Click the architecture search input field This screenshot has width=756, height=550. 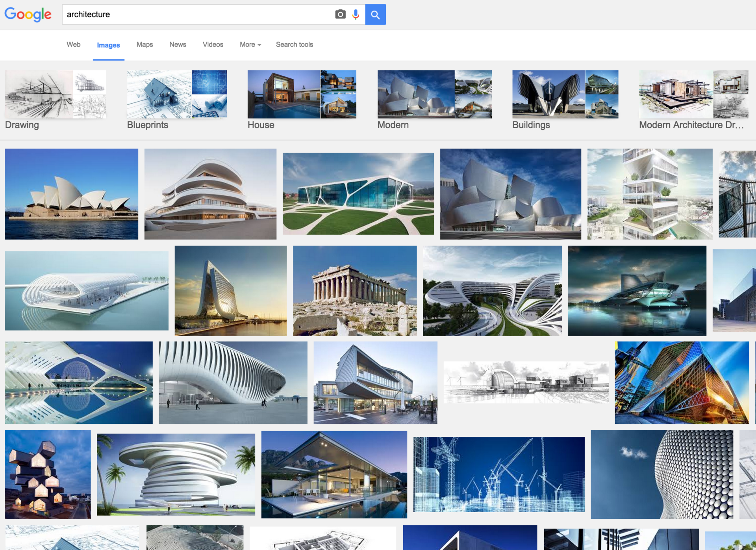[197, 15]
